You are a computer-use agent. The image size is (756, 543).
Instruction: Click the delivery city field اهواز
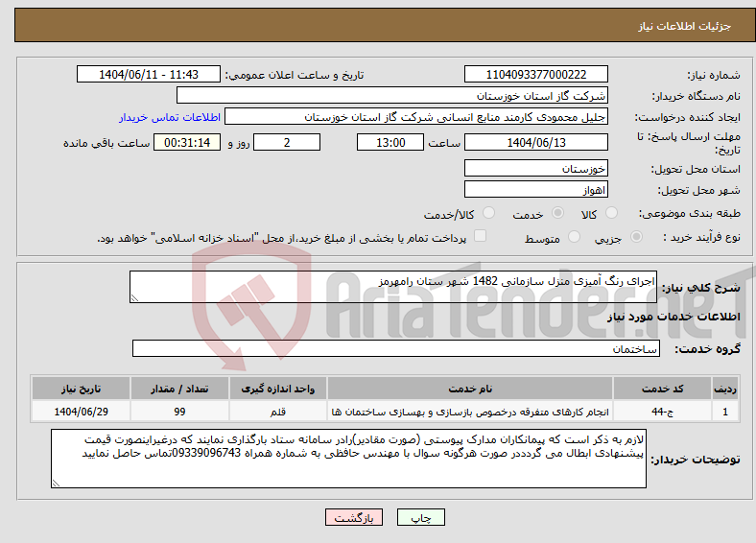click(535, 189)
